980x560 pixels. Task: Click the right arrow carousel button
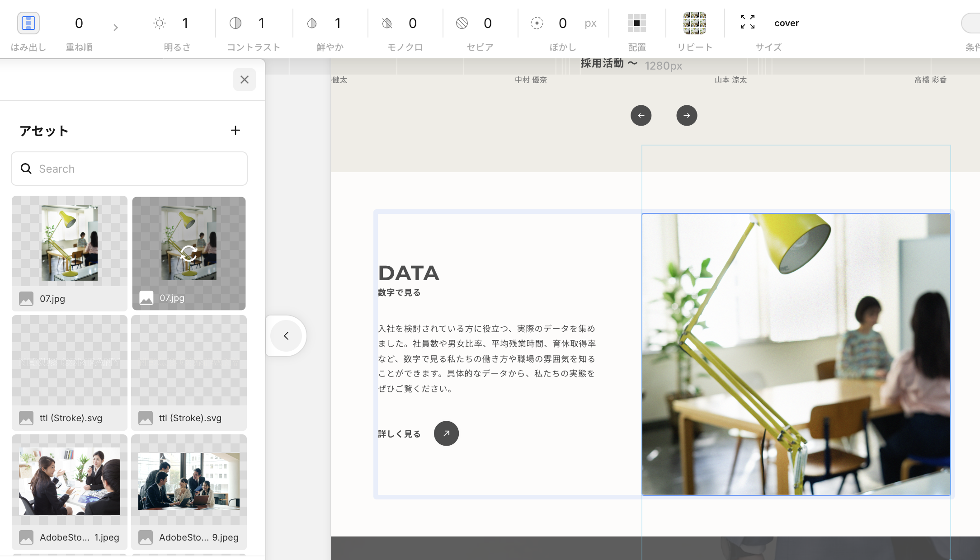(687, 115)
